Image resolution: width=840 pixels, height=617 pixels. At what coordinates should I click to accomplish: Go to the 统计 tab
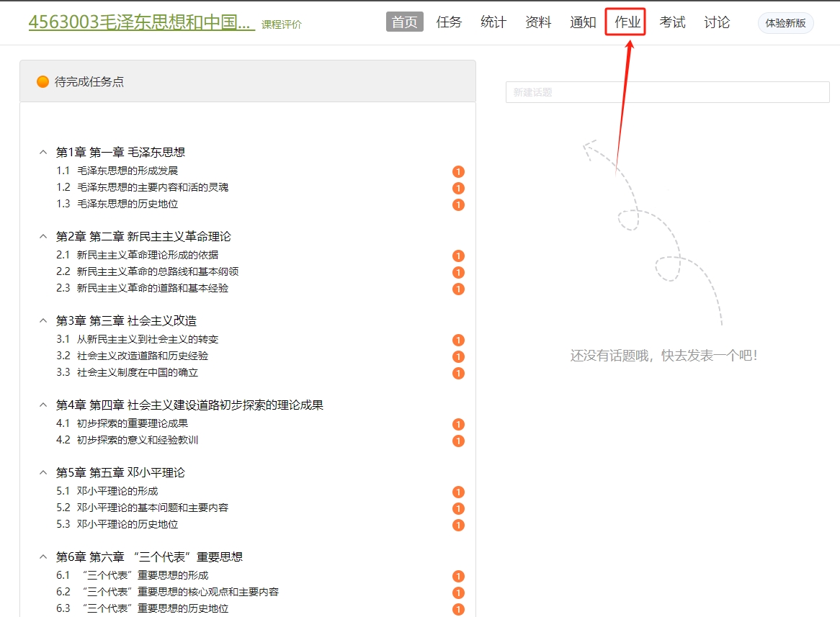pos(493,22)
